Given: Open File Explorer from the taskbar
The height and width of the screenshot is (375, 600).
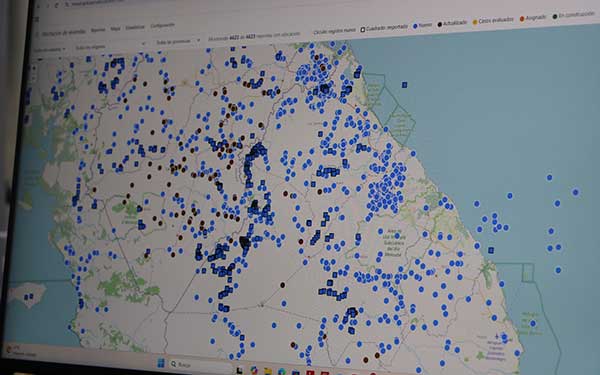Looking at the screenshot, I should coord(267,372).
